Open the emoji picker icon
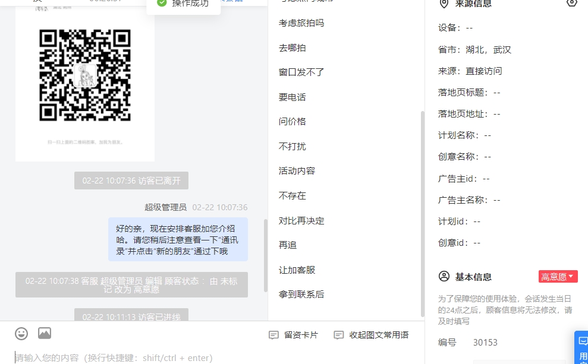Screen dimensions: 588x364 point(21,334)
